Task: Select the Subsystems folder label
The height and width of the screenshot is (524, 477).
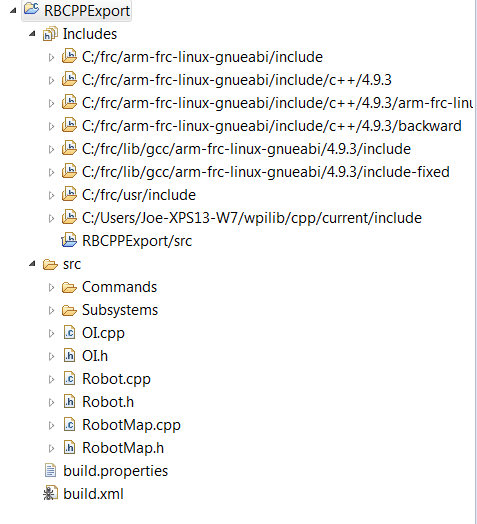Action: (x=120, y=310)
